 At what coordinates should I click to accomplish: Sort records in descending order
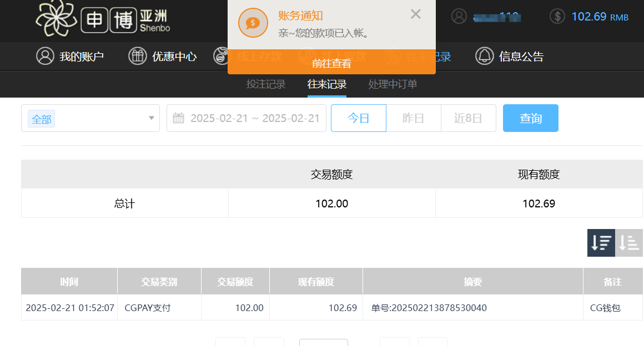pos(601,243)
